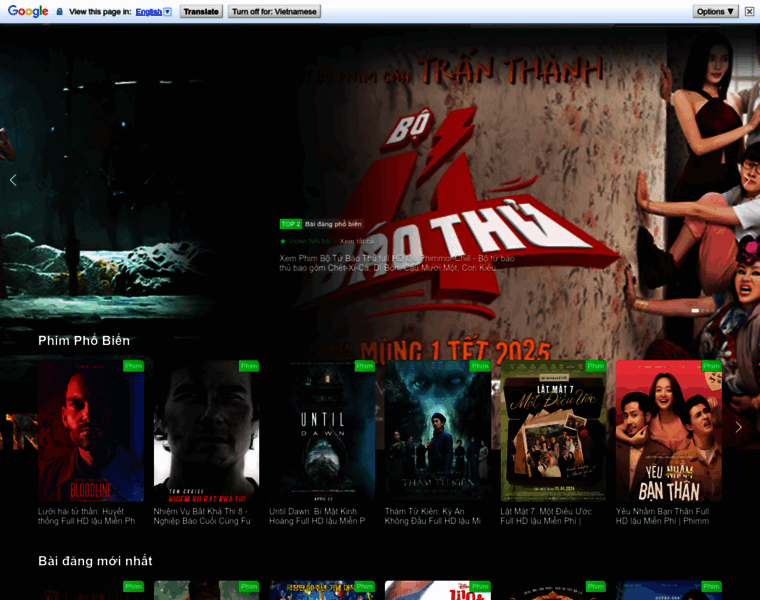
Task: Open the Options dropdown menu
Action: coord(715,12)
